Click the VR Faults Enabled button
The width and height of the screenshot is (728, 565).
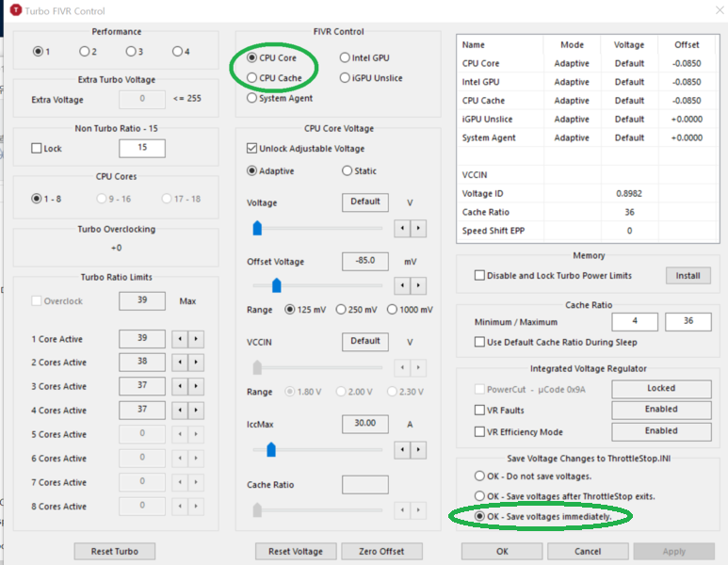pyautogui.click(x=662, y=410)
